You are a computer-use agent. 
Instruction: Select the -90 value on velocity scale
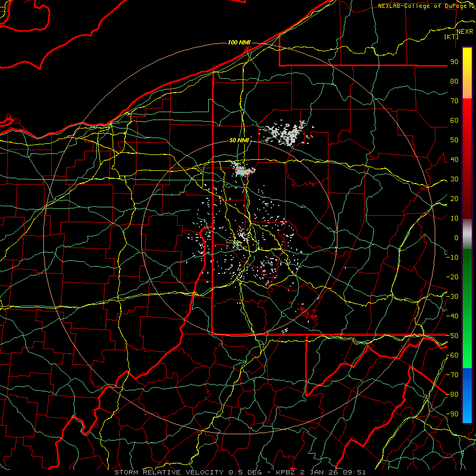(x=452, y=414)
